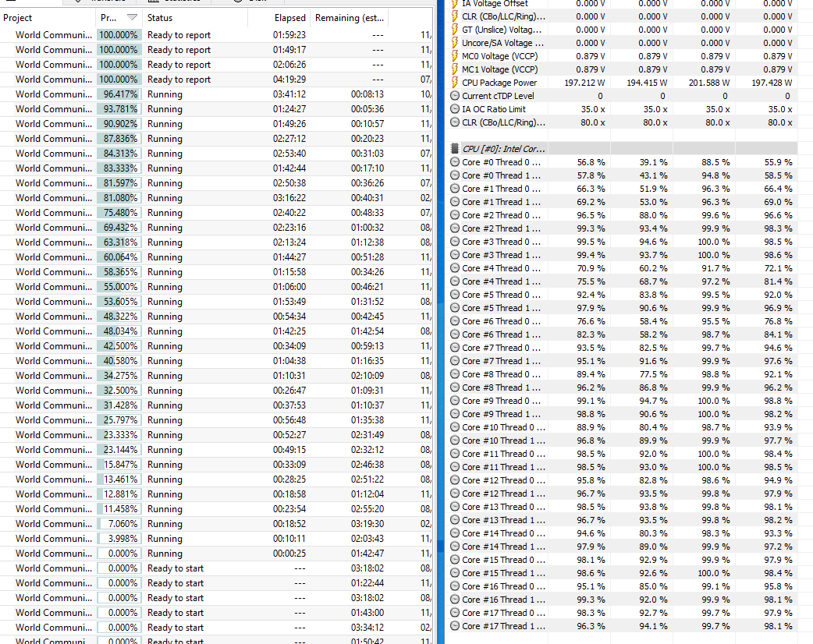The height and width of the screenshot is (644, 813).
Task: Click the lightning icon beside GT (Unslice) Voltage
Action: click(455, 30)
